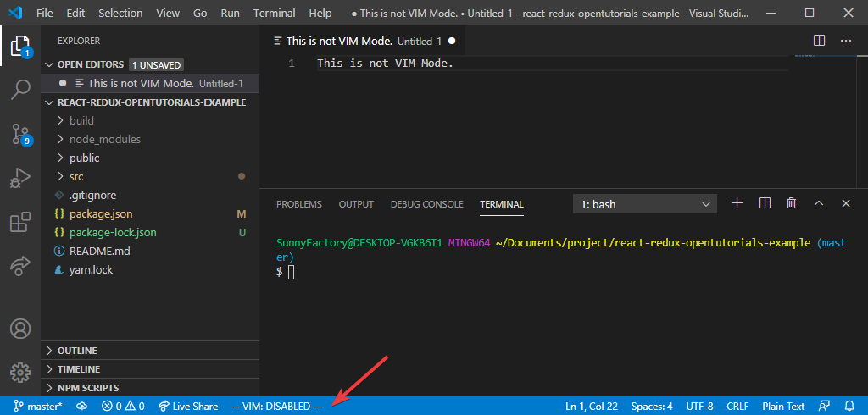Open the Accounts icon in activity bar
The height and width of the screenshot is (415, 868).
[x=20, y=329]
